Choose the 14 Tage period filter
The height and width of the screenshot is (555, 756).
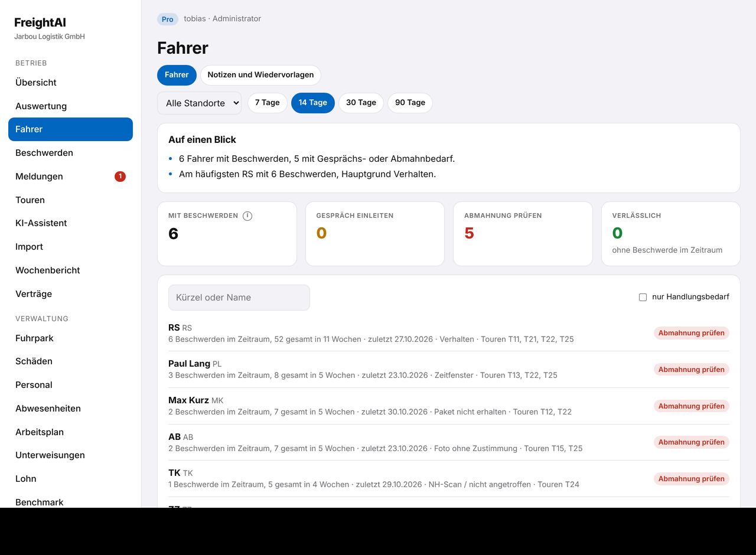(313, 103)
